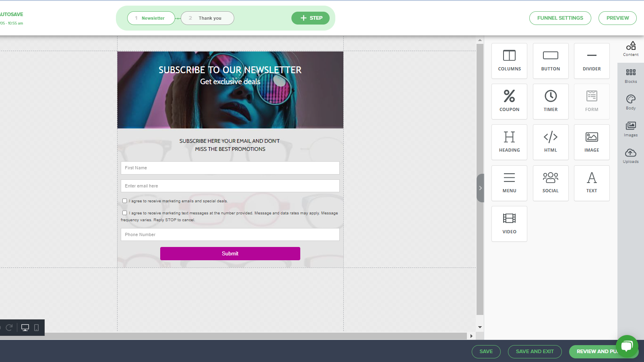
Task: Collapse the content widgets panel
Action: click(x=480, y=188)
